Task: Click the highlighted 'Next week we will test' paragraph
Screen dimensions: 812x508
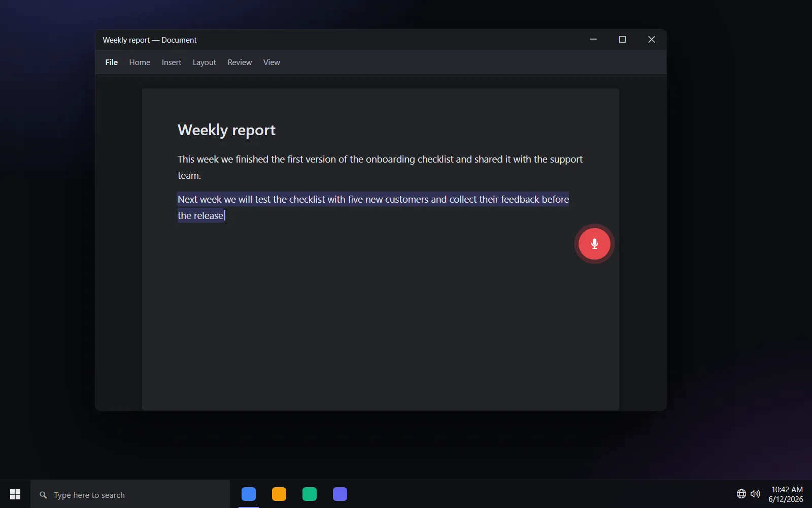Action: click(x=373, y=207)
